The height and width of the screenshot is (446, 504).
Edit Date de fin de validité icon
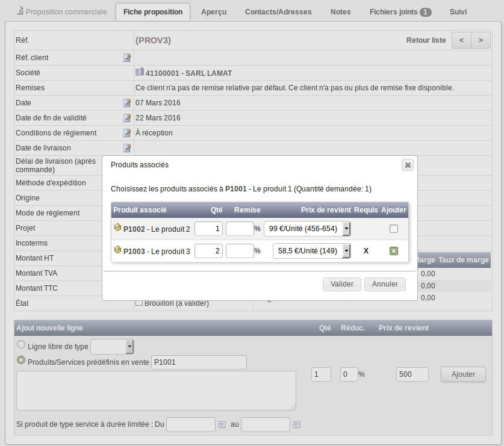127,118
